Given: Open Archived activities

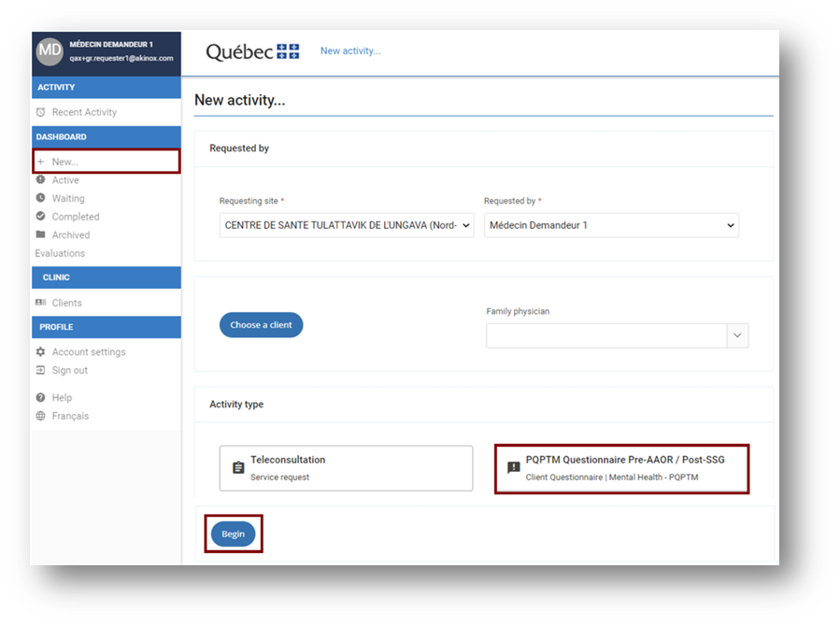Looking at the screenshot, I should pos(71,235).
